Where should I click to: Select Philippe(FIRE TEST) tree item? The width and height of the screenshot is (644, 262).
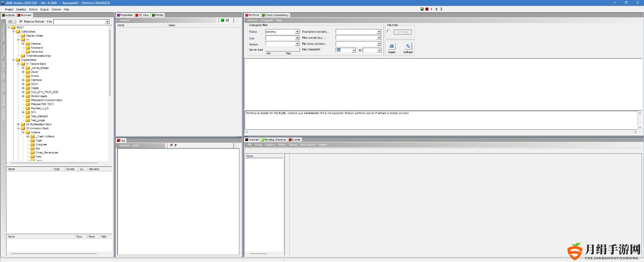[43, 104]
